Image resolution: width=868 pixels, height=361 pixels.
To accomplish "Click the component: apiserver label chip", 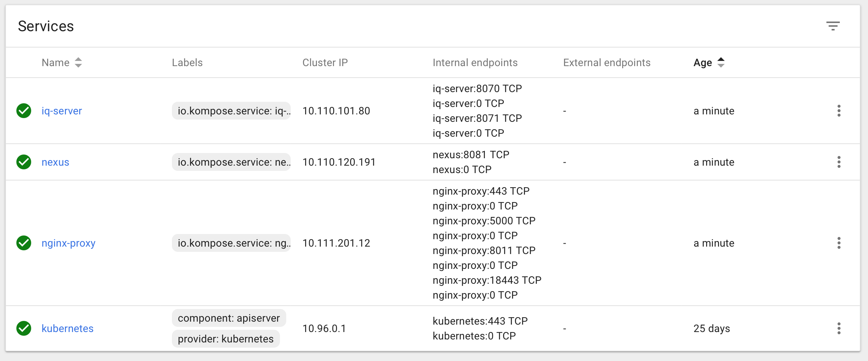I will click(229, 318).
